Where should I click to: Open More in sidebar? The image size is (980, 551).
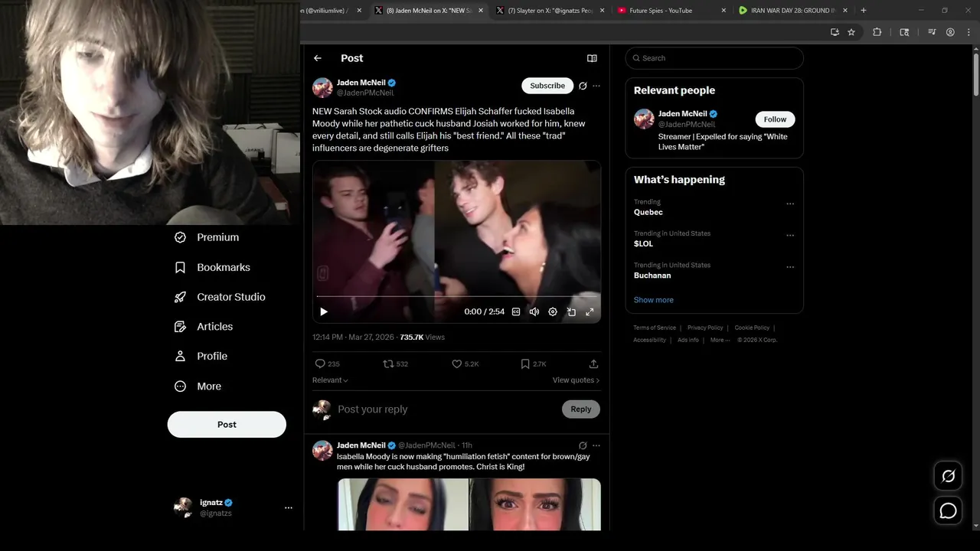click(198, 386)
